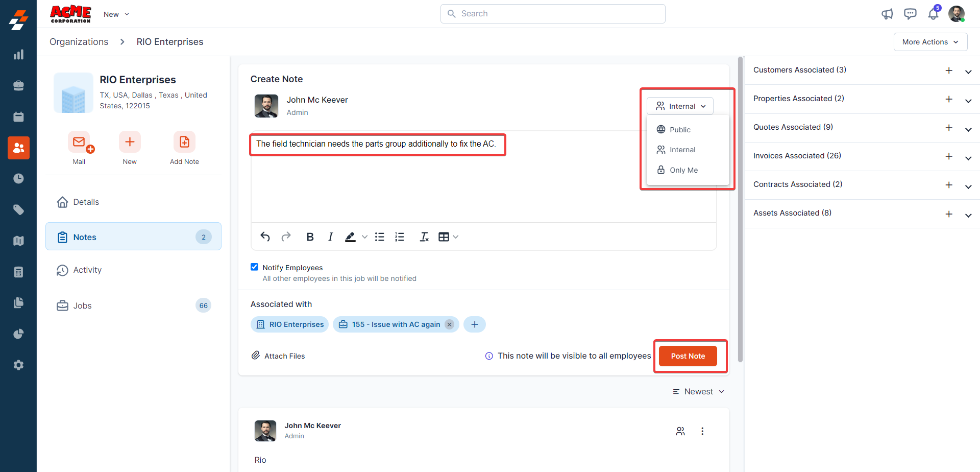Open the pie chart reports icon in sidebar
The image size is (980, 472).
pos(18,334)
